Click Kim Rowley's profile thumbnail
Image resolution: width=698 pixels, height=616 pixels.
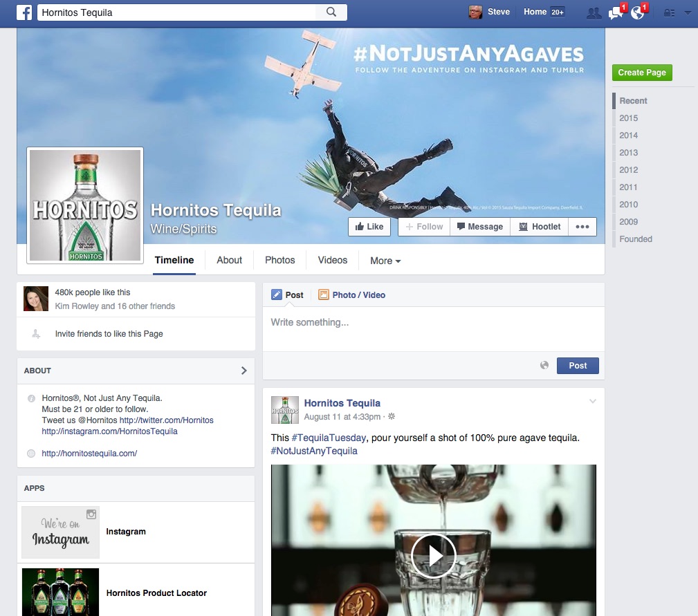(36, 299)
